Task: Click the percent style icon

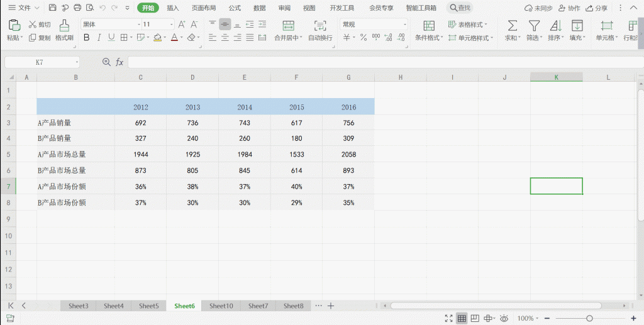Action: (x=364, y=38)
